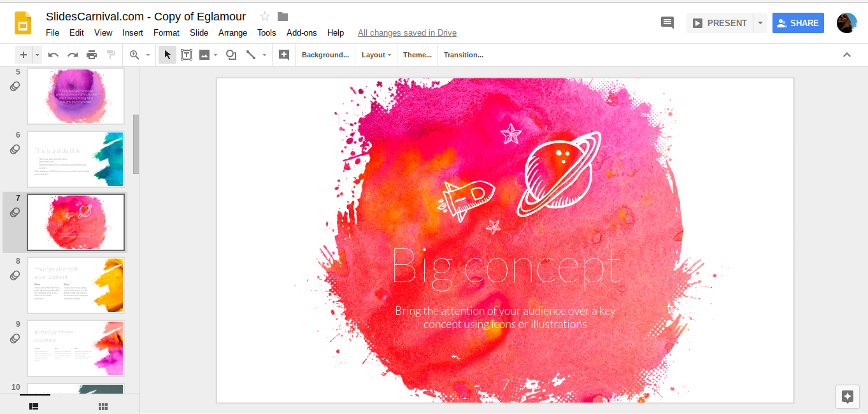Move presentation to a folder icon
Image resolution: width=868 pixels, height=414 pixels.
point(283,17)
